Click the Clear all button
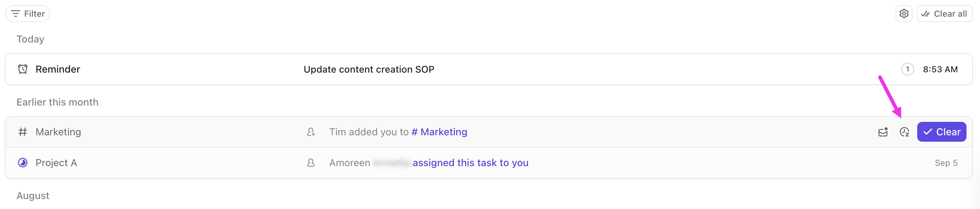 [x=945, y=14]
